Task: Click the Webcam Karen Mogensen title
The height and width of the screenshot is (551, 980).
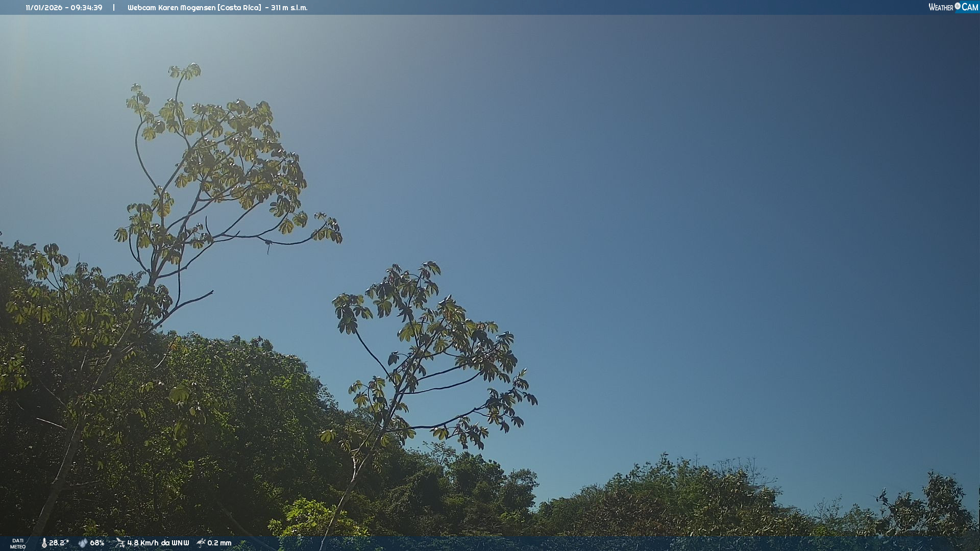Action: click(171, 8)
